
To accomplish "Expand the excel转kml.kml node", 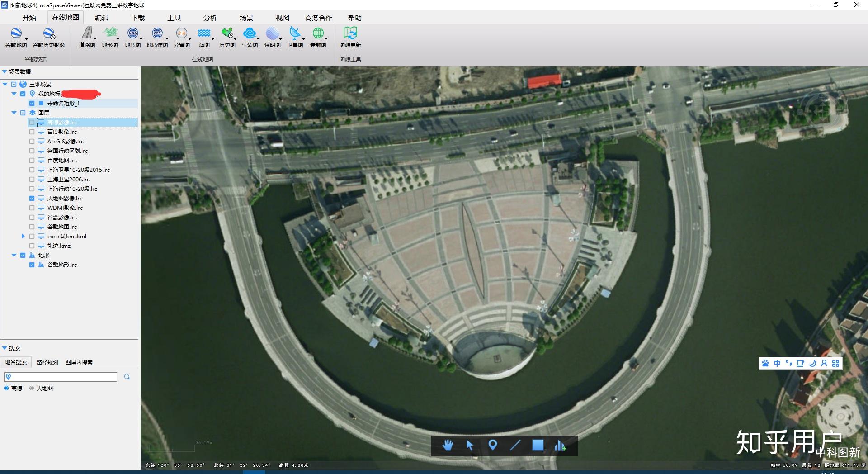I will point(23,236).
